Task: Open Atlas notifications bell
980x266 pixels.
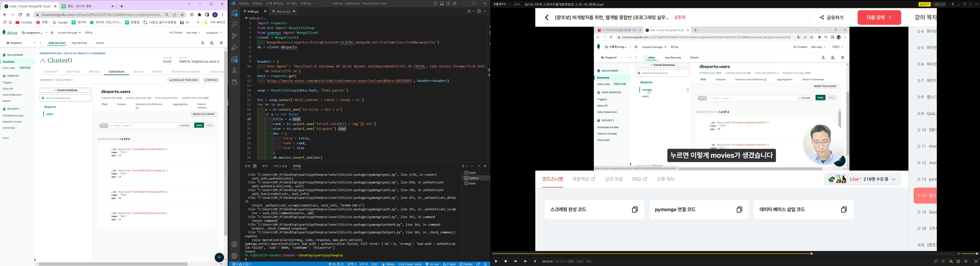Action: point(221,43)
